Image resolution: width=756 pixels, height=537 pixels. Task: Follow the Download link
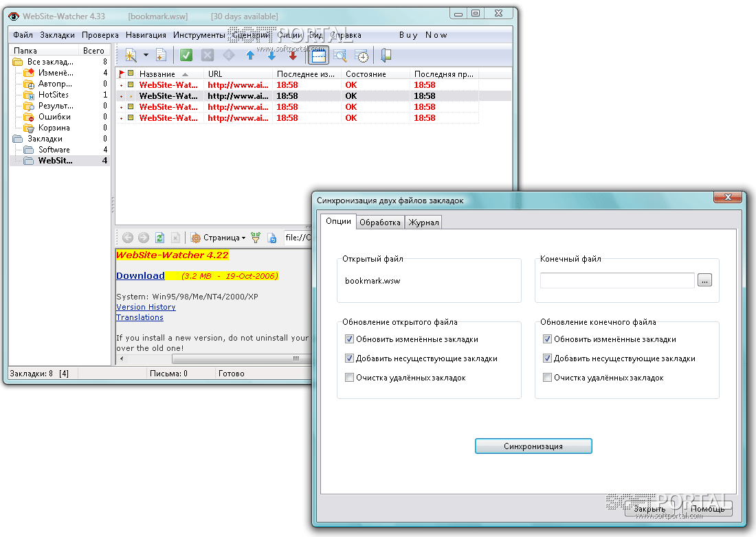coord(140,275)
